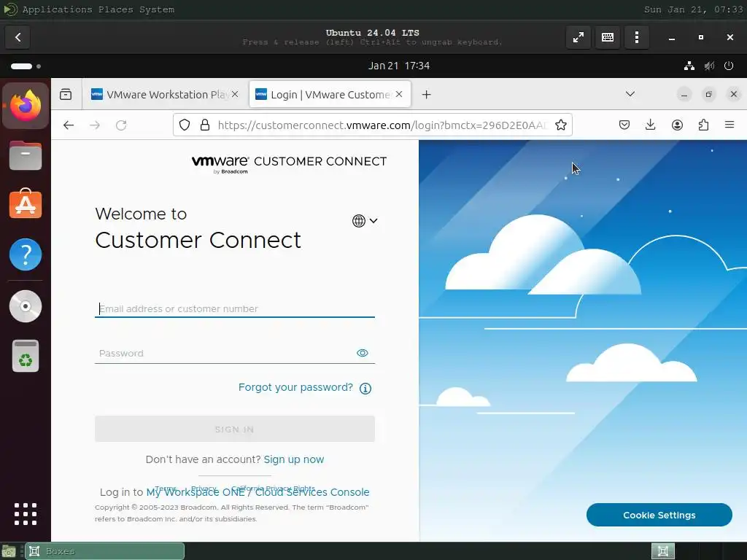Open the Help icon in the dock

pos(26,254)
